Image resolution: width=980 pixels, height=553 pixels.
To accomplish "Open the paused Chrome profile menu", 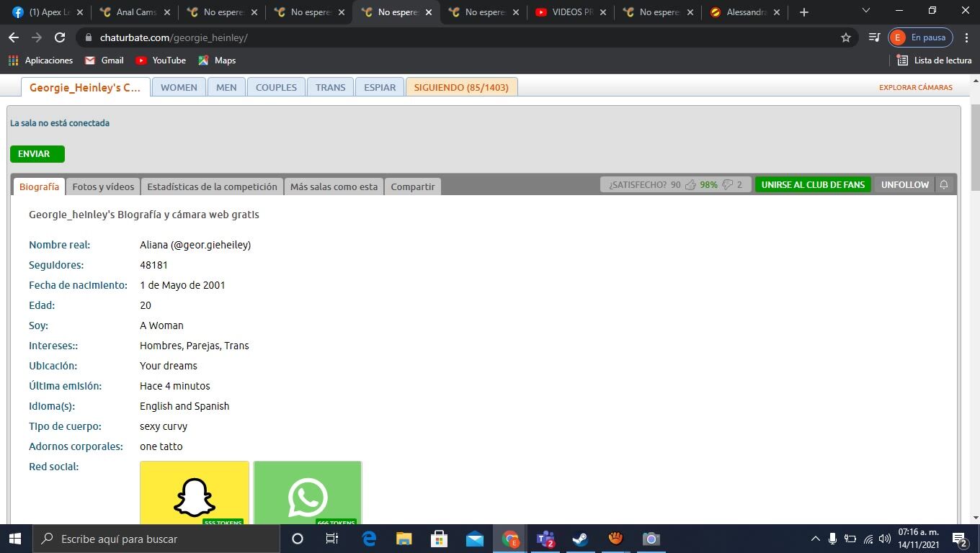I will click(x=920, y=37).
